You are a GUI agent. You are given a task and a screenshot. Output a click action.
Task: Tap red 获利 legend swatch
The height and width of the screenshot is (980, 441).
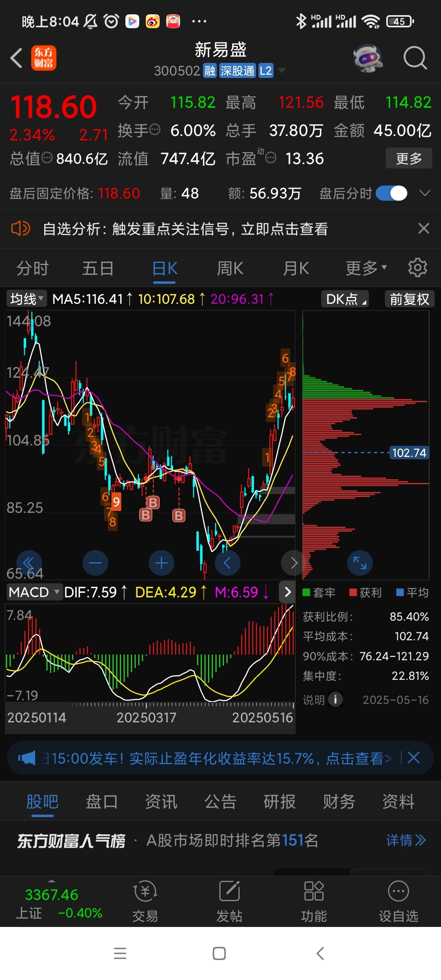click(x=353, y=592)
